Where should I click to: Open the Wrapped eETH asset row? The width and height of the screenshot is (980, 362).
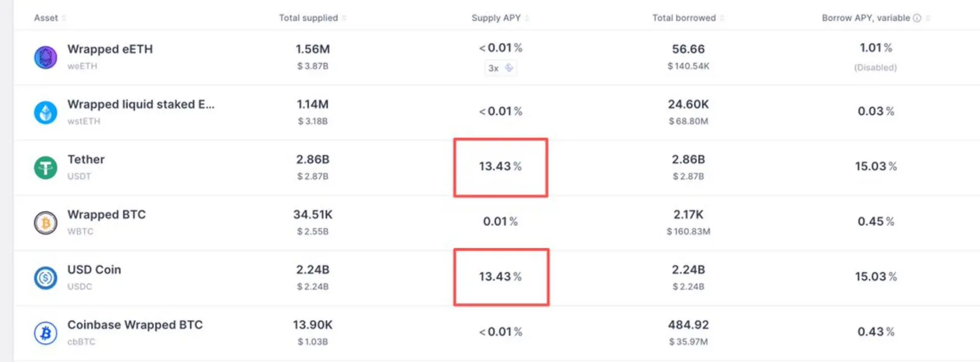pos(496,58)
